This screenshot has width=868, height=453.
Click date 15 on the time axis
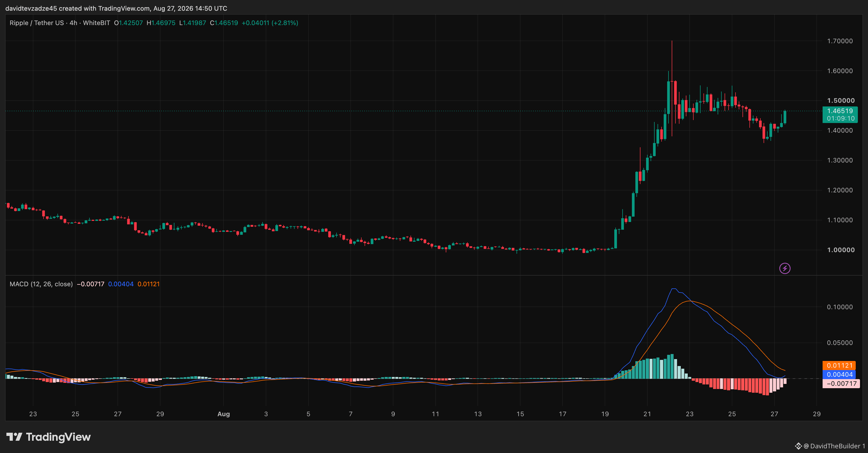[x=520, y=414]
